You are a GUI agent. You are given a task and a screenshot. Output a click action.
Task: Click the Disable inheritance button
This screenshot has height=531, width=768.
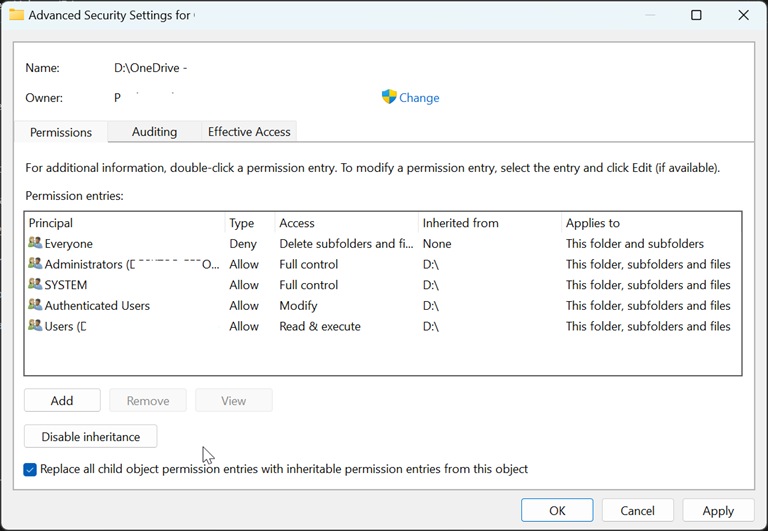point(90,437)
